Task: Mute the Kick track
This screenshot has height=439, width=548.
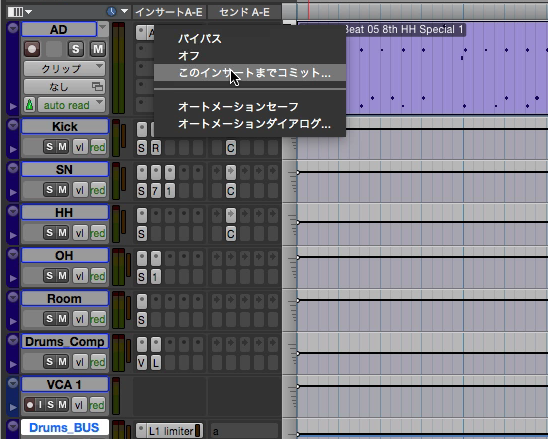Action: pyautogui.click(x=62, y=147)
